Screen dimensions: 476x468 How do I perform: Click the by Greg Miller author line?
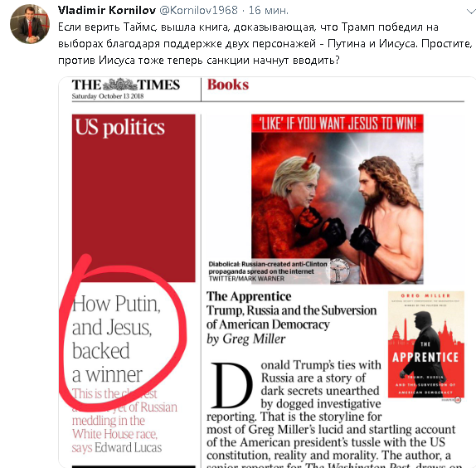pos(246,339)
